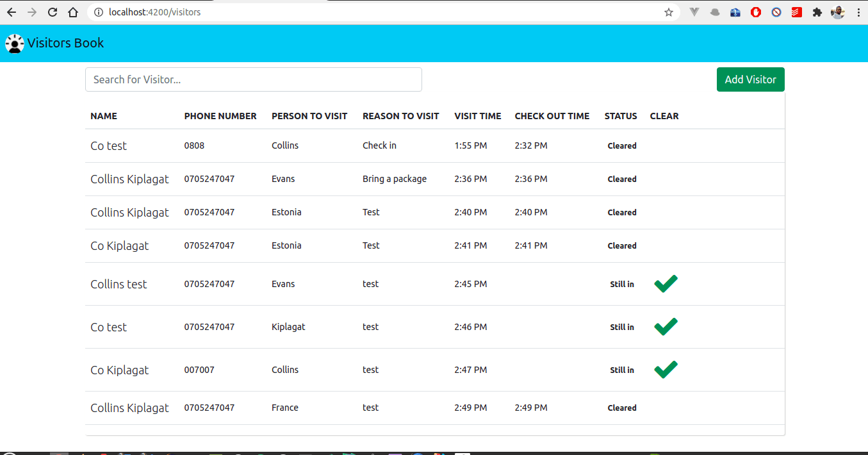Bookmark this page with the star
Image resolution: width=868 pixels, height=455 pixels.
coord(669,12)
